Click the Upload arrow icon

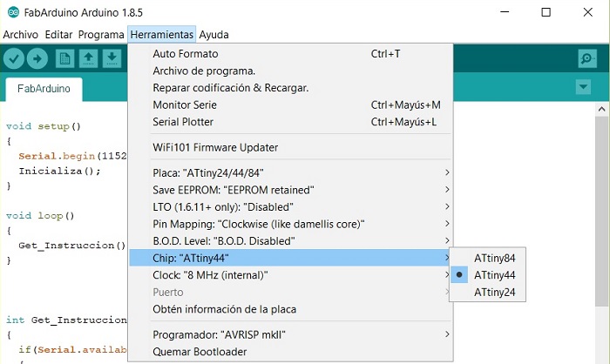tap(37, 58)
